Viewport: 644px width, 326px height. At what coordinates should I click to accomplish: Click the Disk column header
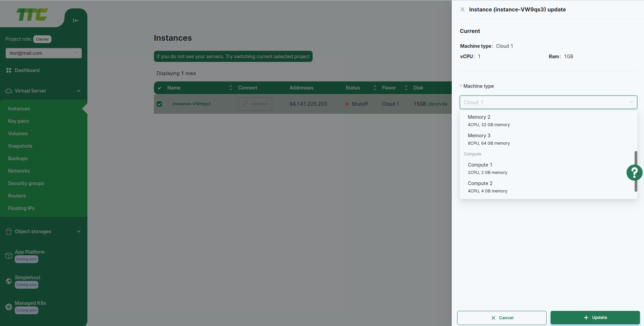tap(418, 88)
